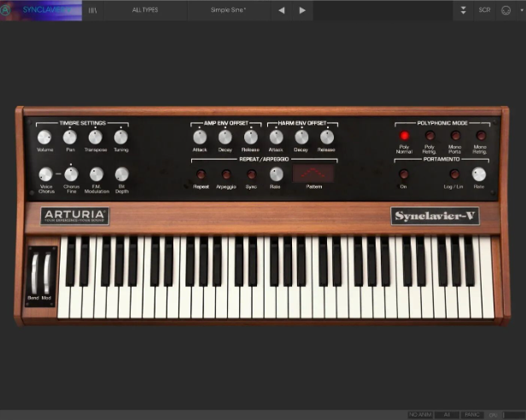
Task: Click the Harm Env Decay knob
Action: pyautogui.click(x=301, y=137)
